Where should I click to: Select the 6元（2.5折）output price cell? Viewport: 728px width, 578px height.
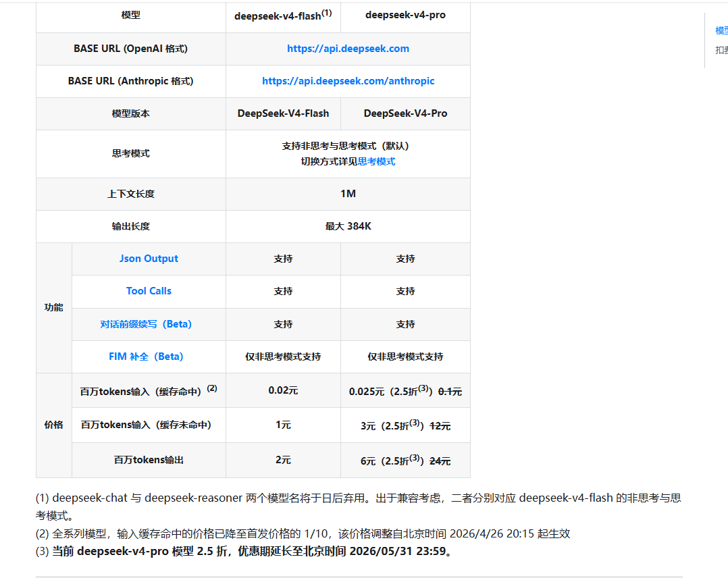[x=405, y=461]
